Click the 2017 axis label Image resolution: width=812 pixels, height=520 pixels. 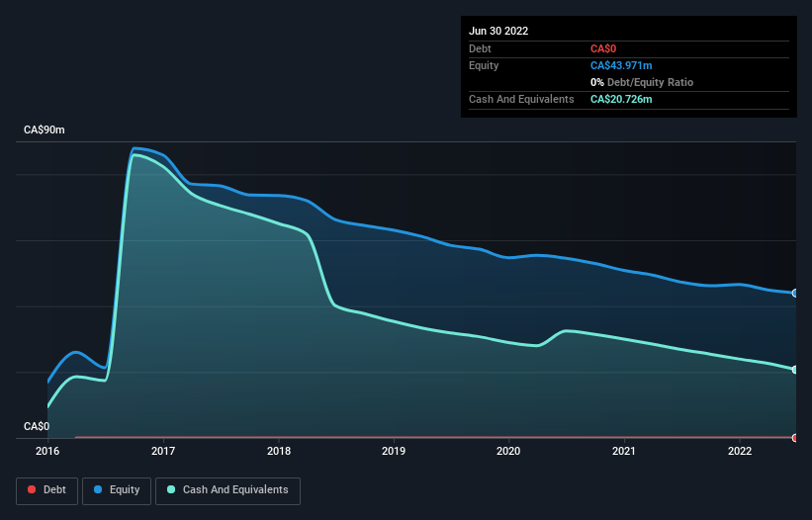pyautogui.click(x=163, y=451)
